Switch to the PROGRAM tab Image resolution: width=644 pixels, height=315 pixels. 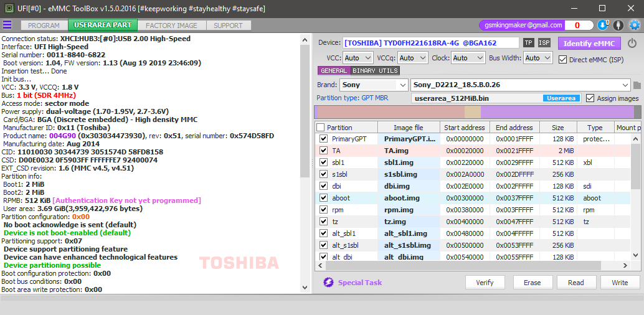pyautogui.click(x=44, y=26)
